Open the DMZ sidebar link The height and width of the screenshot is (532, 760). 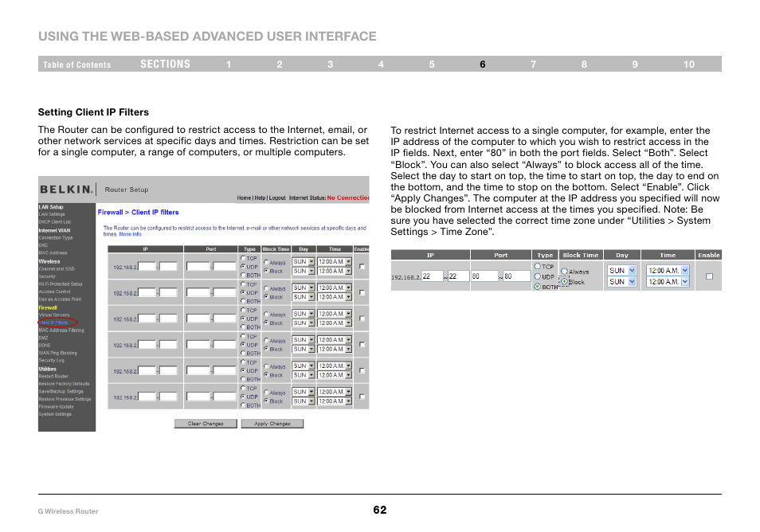point(44,338)
